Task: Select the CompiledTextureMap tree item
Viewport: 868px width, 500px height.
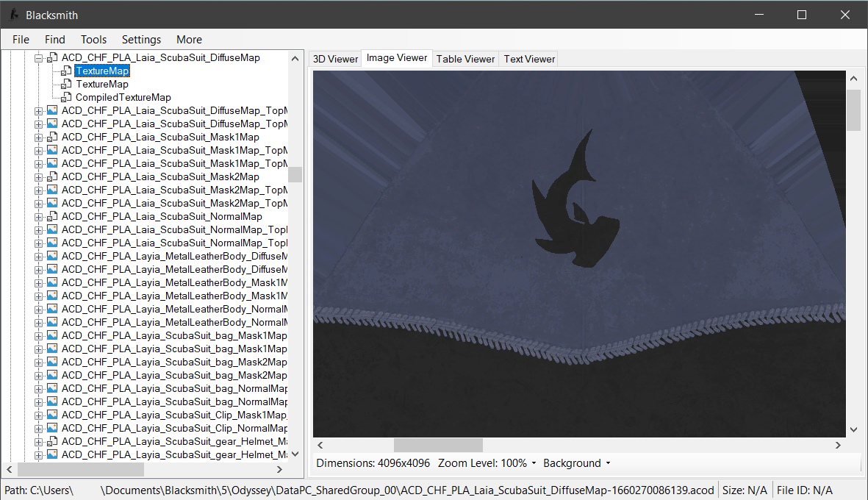Action: tap(123, 98)
